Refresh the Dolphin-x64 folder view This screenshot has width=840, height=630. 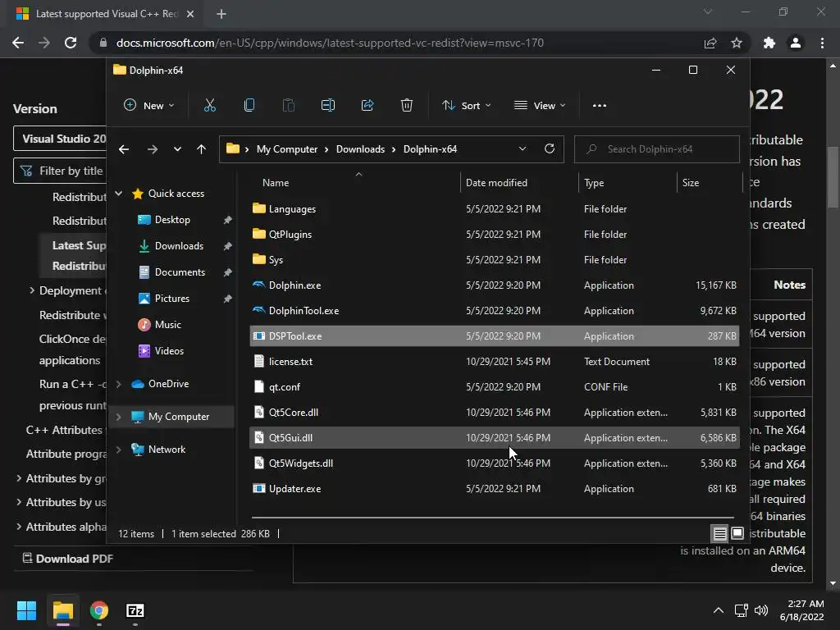click(x=549, y=149)
